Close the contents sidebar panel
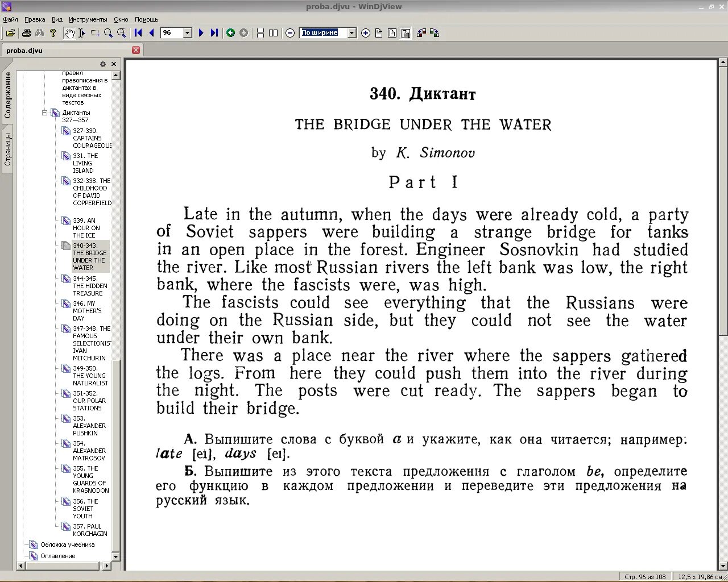This screenshot has width=728, height=582. (x=114, y=64)
